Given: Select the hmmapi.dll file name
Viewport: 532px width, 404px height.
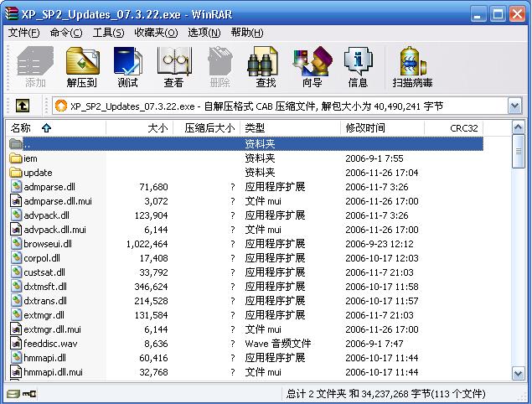Looking at the screenshot, I should tap(44, 358).
